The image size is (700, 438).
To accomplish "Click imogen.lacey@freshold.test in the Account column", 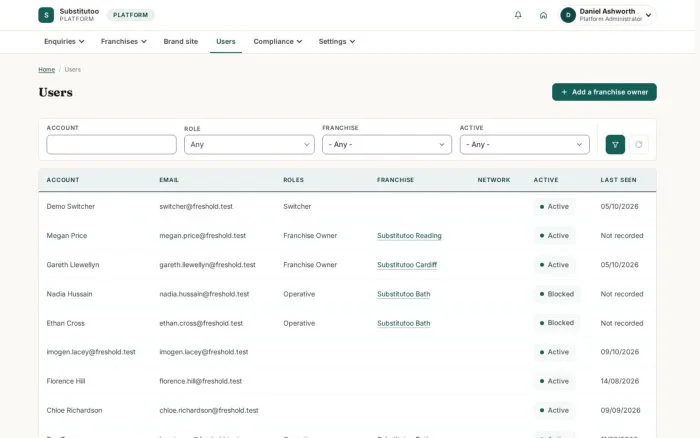I will point(91,352).
